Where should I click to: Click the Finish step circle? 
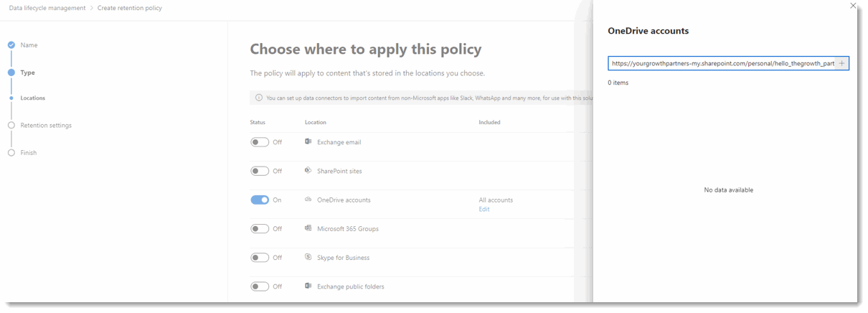[11, 152]
